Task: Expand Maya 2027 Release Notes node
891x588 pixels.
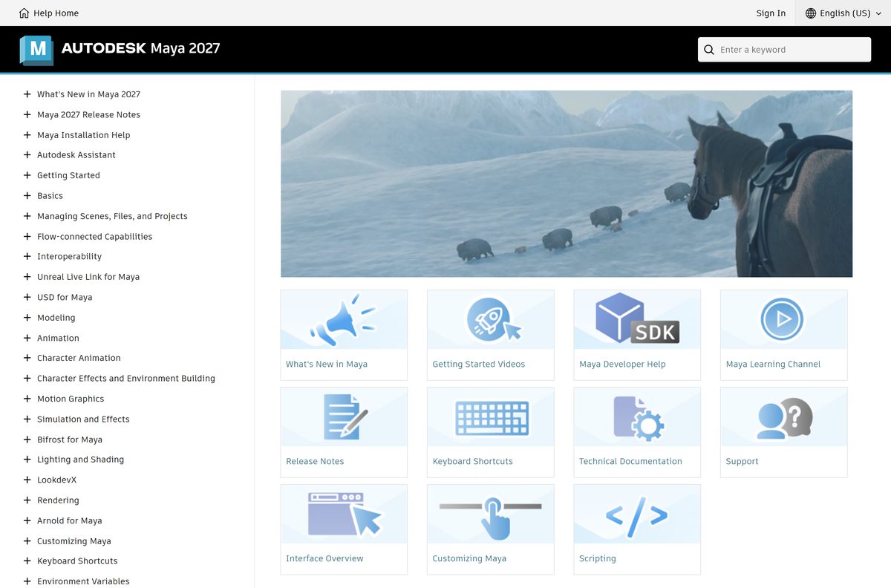Action: pos(27,114)
